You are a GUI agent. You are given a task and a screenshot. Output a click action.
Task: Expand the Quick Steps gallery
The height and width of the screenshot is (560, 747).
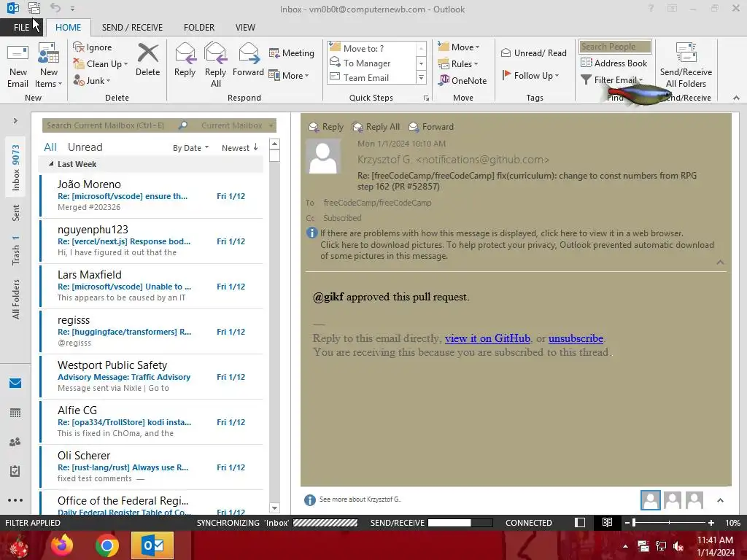[421, 77]
